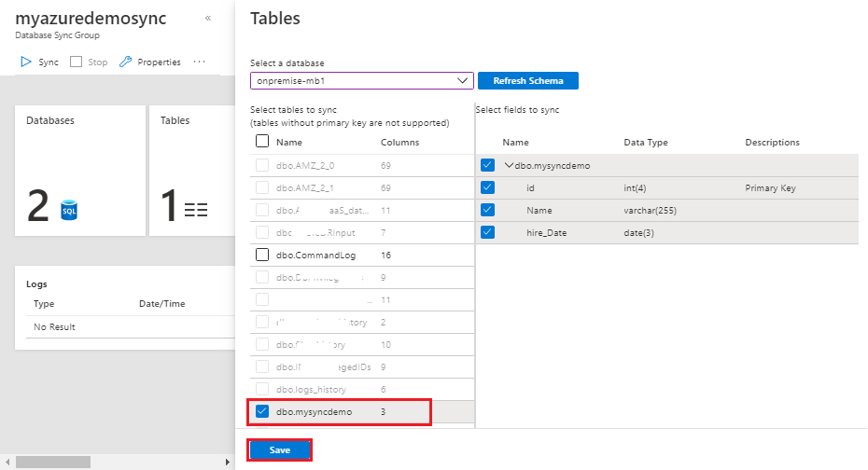Collapse the dbo.mysyncdemo fields tree
Image resolution: width=868 pixels, height=470 pixels.
click(x=509, y=165)
